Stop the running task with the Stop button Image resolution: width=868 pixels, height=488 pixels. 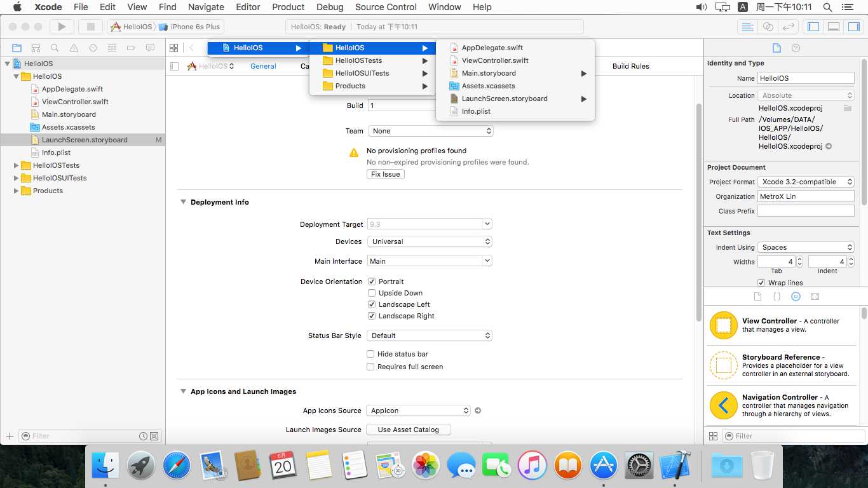click(x=90, y=27)
